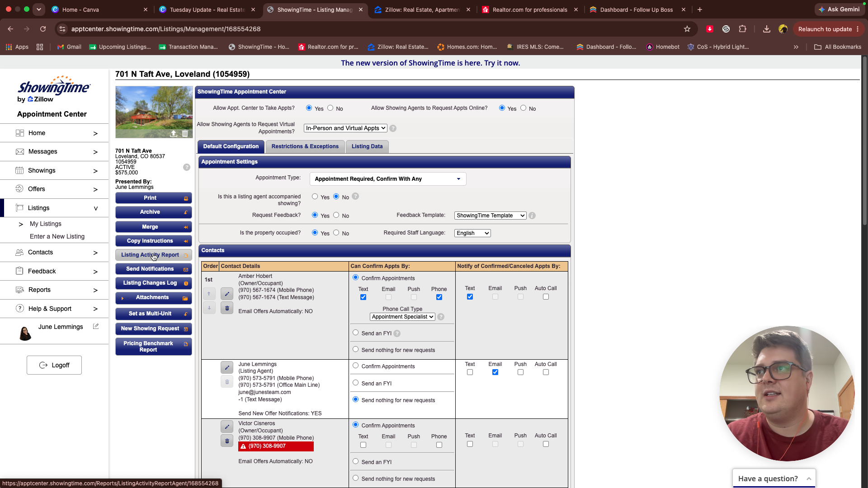This screenshot has width=868, height=488.
Task: Switch to Home - Canva browser tab
Action: coord(99,9)
